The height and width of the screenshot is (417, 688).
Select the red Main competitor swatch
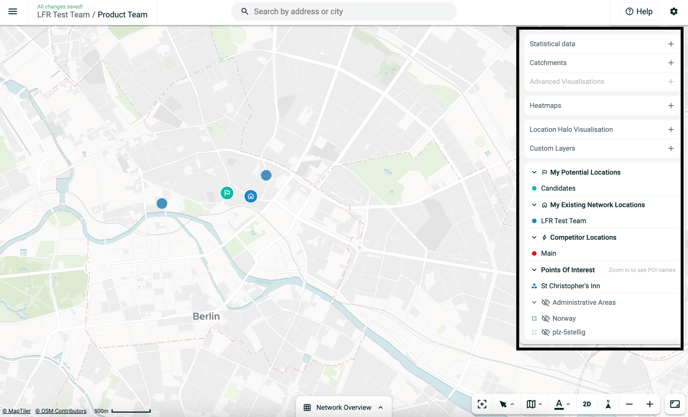pos(534,254)
